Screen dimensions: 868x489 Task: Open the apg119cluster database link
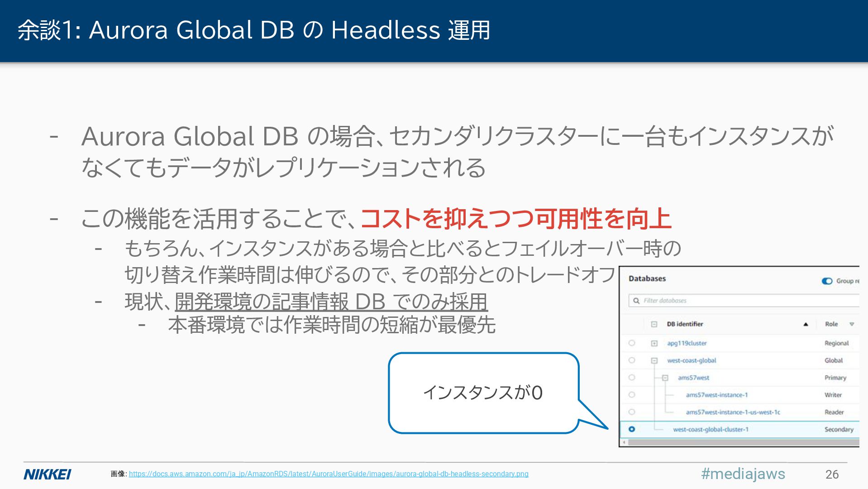click(x=687, y=343)
